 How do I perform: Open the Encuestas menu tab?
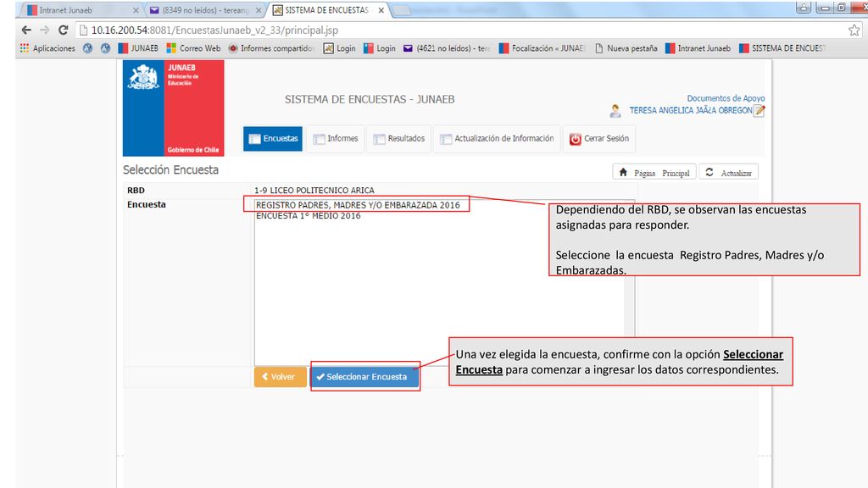[x=273, y=138]
